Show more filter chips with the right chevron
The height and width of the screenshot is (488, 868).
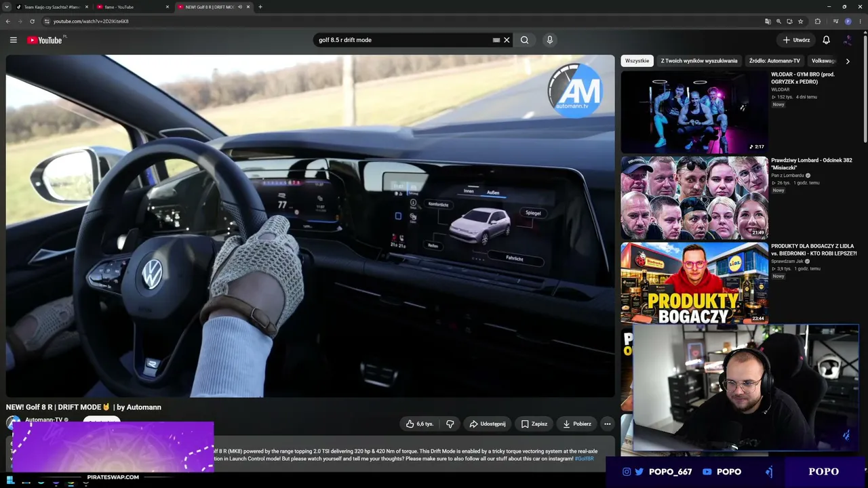[x=848, y=61]
